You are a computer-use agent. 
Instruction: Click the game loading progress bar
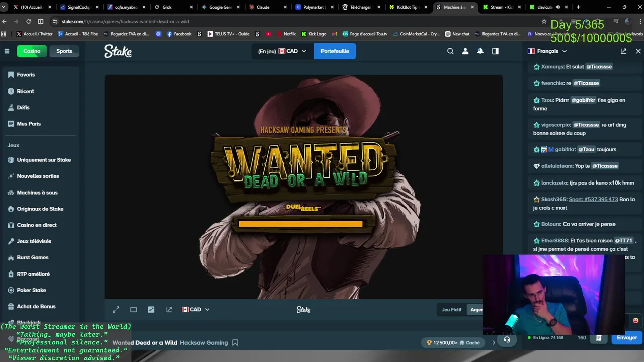pyautogui.click(x=300, y=224)
